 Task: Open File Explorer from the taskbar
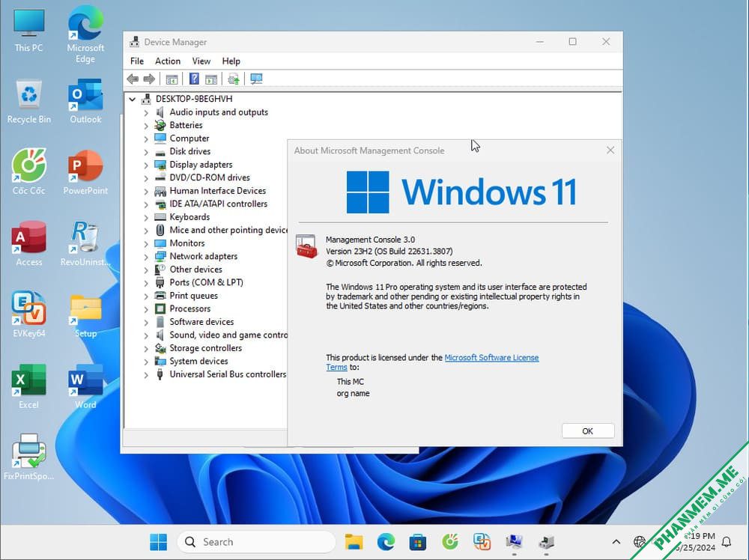354,542
